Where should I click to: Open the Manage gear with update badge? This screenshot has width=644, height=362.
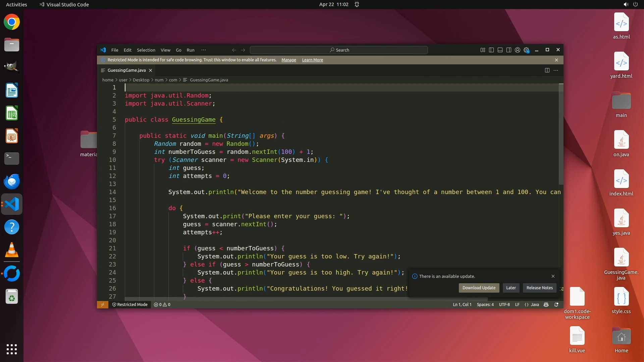click(526, 50)
